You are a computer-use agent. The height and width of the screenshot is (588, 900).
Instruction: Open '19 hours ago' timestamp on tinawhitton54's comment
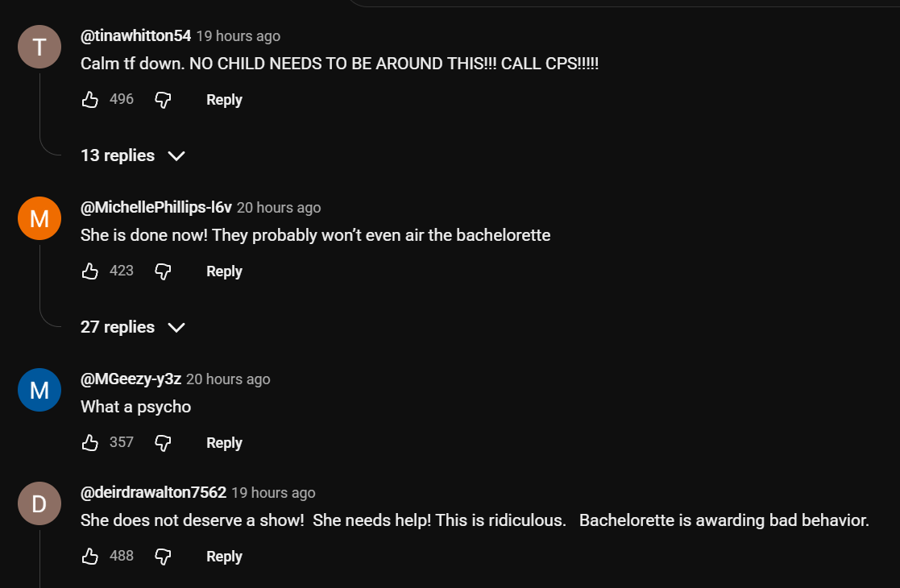coord(238,36)
